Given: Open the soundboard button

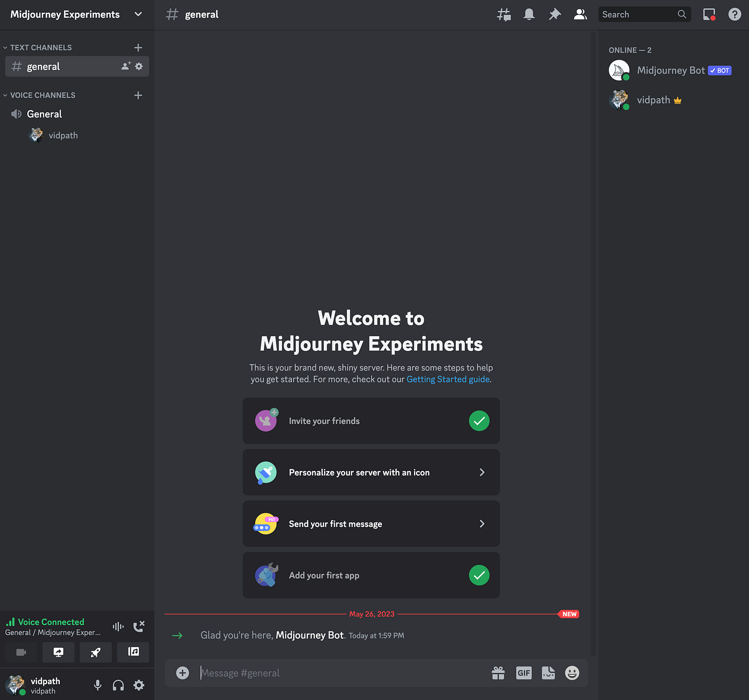Looking at the screenshot, I should click(133, 652).
